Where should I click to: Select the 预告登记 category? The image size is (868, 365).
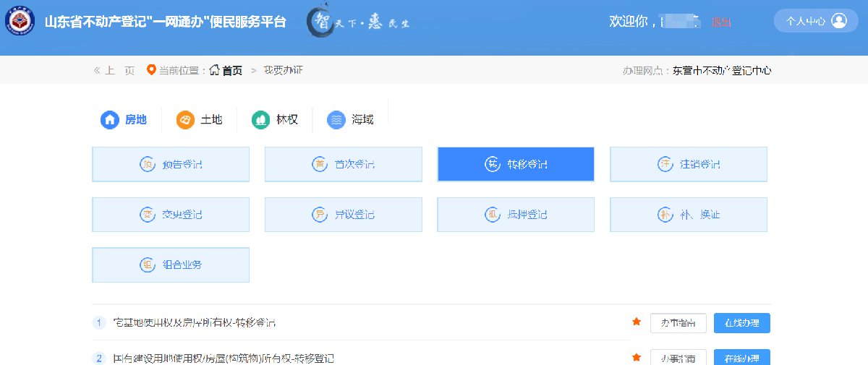tap(171, 165)
